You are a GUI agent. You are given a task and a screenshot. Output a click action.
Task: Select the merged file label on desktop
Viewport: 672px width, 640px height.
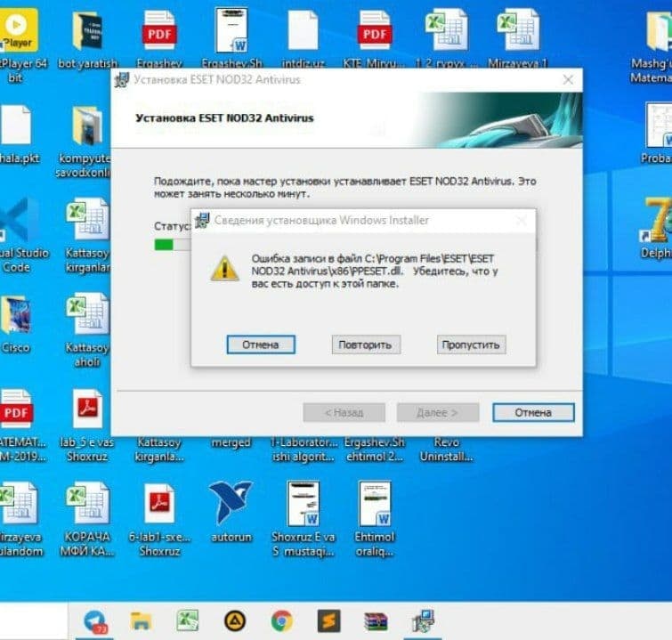231,442
